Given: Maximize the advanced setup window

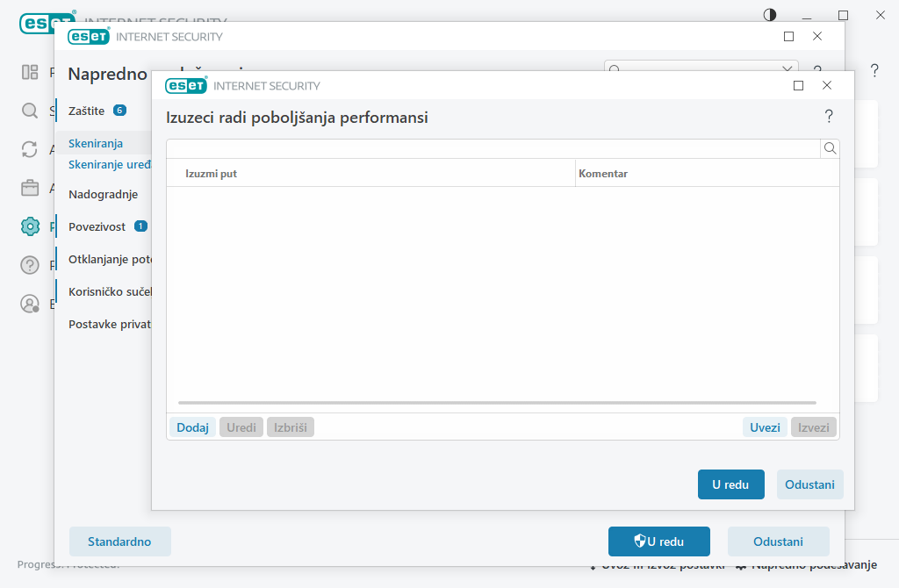Looking at the screenshot, I should [789, 36].
